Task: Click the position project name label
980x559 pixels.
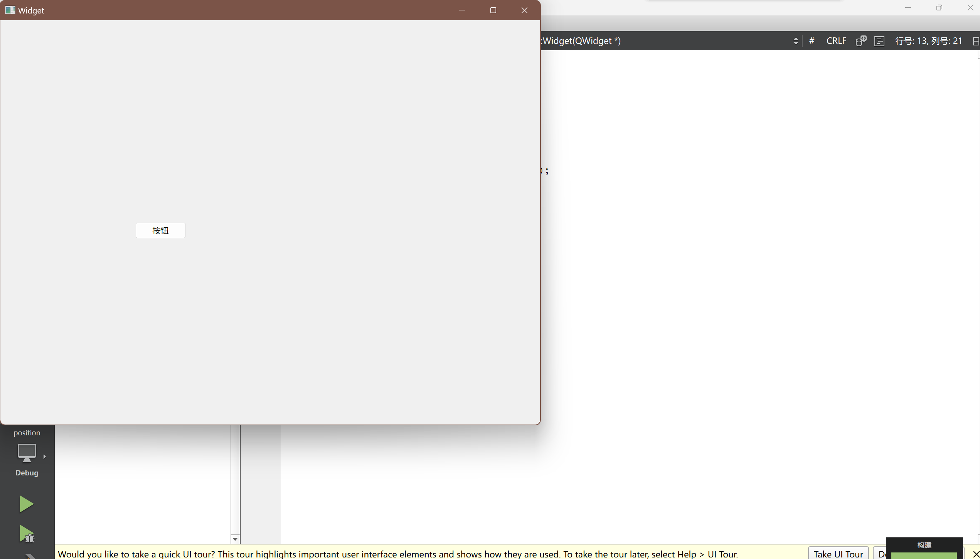Action: [x=27, y=433]
